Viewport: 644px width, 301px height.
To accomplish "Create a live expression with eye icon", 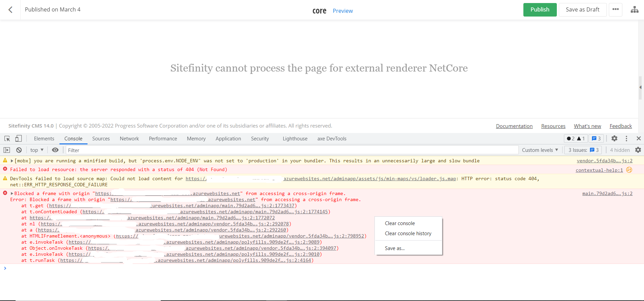I will tap(55, 150).
